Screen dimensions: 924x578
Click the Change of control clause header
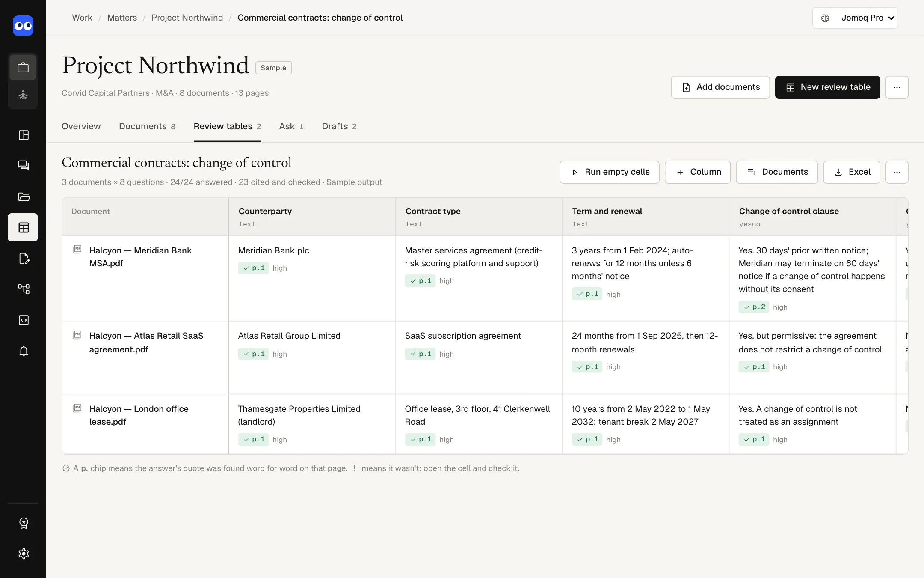pos(812,217)
